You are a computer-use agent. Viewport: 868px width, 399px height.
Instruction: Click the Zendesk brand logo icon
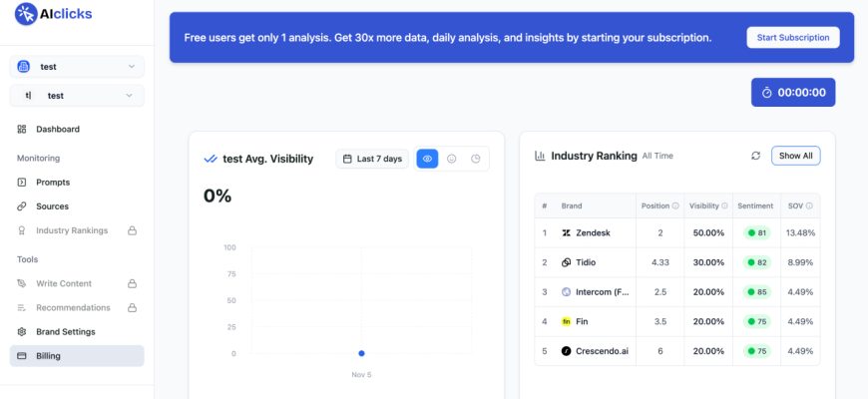coord(567,232)
